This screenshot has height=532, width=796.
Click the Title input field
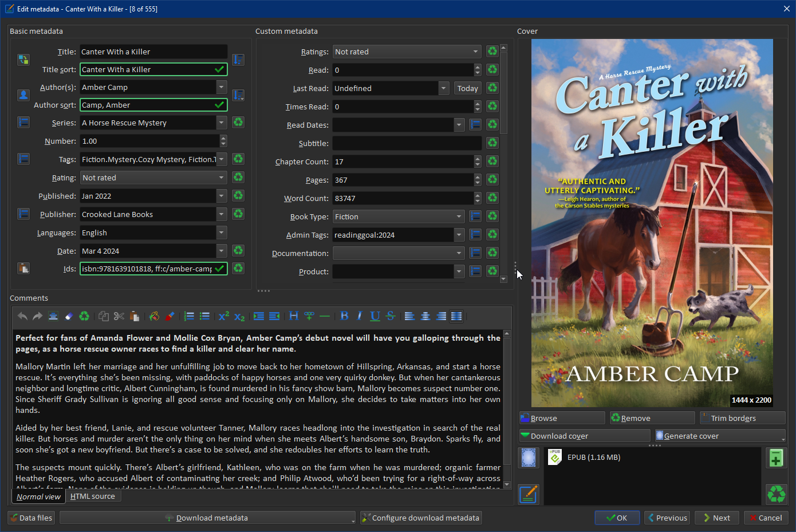click(x=153, y=52)
